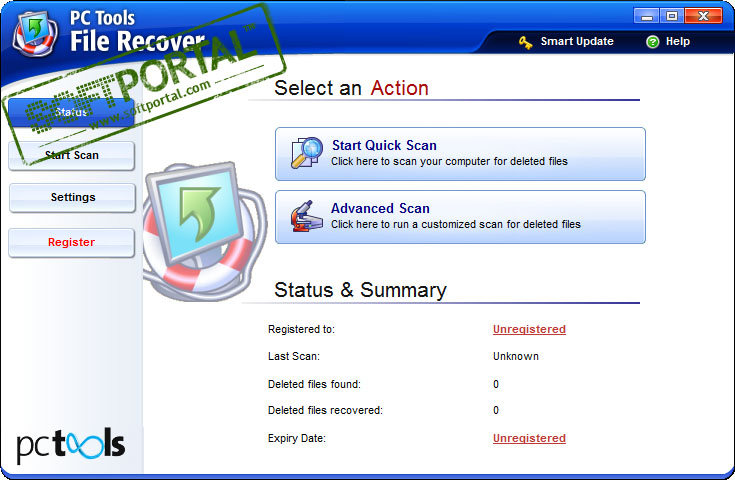
Task: Minimize the File Recover window
Action: pos(647,16)
